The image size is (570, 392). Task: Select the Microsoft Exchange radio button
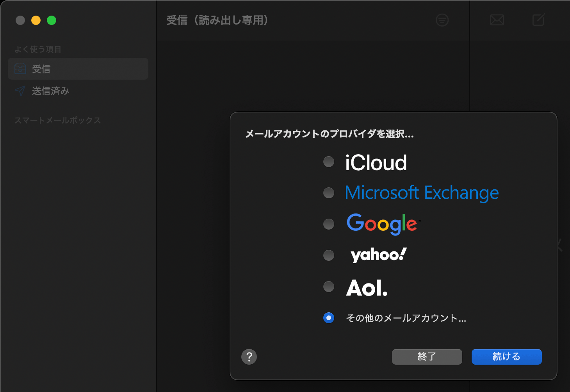[x=329, y=193]
